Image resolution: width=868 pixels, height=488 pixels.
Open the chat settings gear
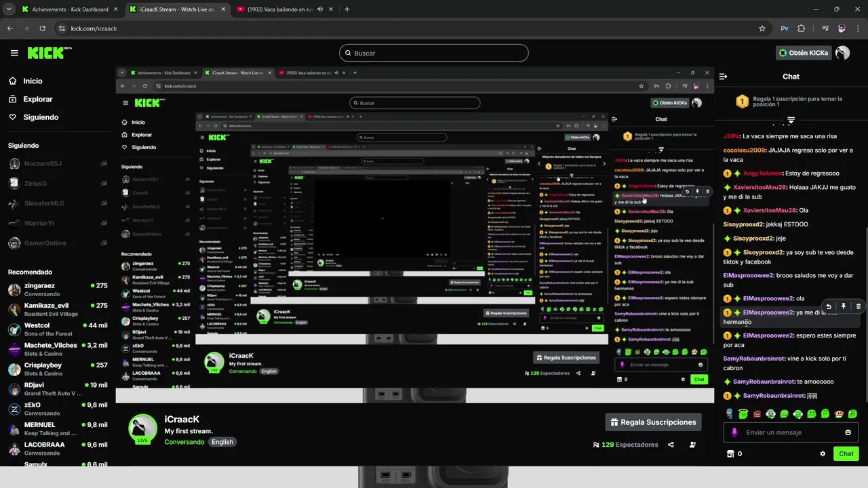(823, 454)
